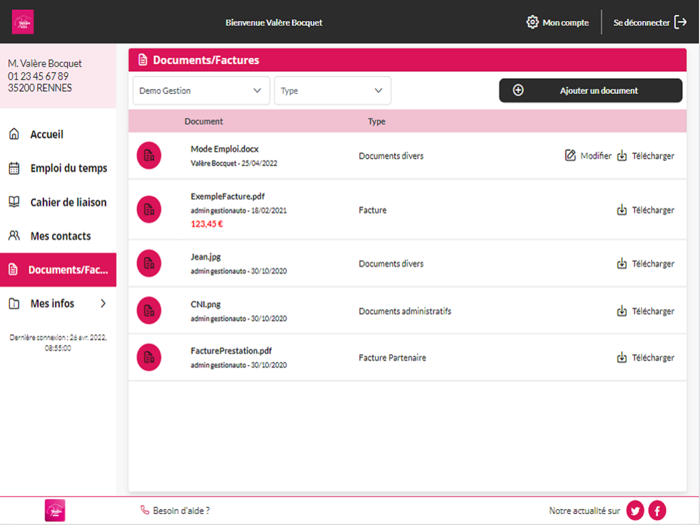This screenshot has height=525, width=700.
Task: Click the Type column header
Action: pyautogui.click(x=376, y=121)
